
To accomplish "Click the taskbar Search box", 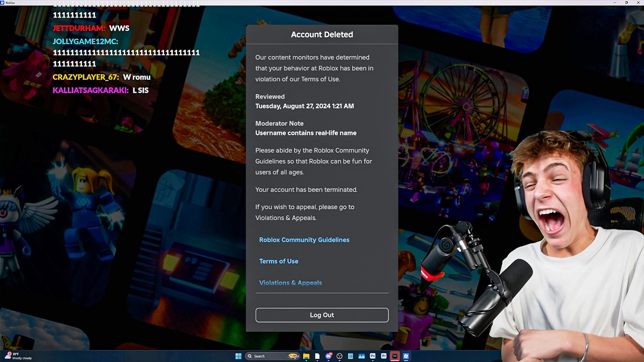I will 273,356.
